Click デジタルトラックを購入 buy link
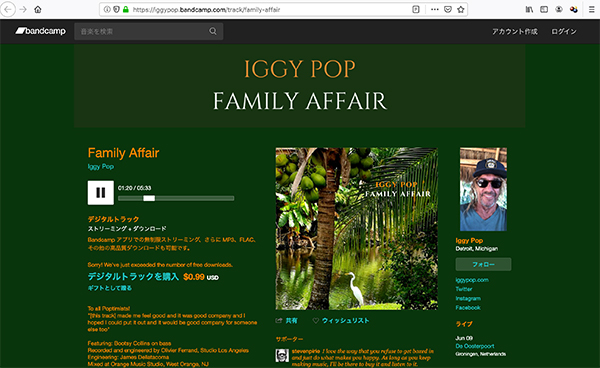 [133, 277]
